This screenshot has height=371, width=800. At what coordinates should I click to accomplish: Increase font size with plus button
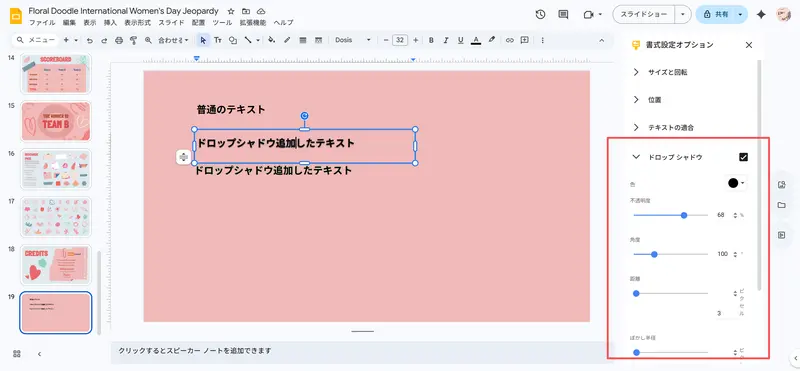coord(415,40)
